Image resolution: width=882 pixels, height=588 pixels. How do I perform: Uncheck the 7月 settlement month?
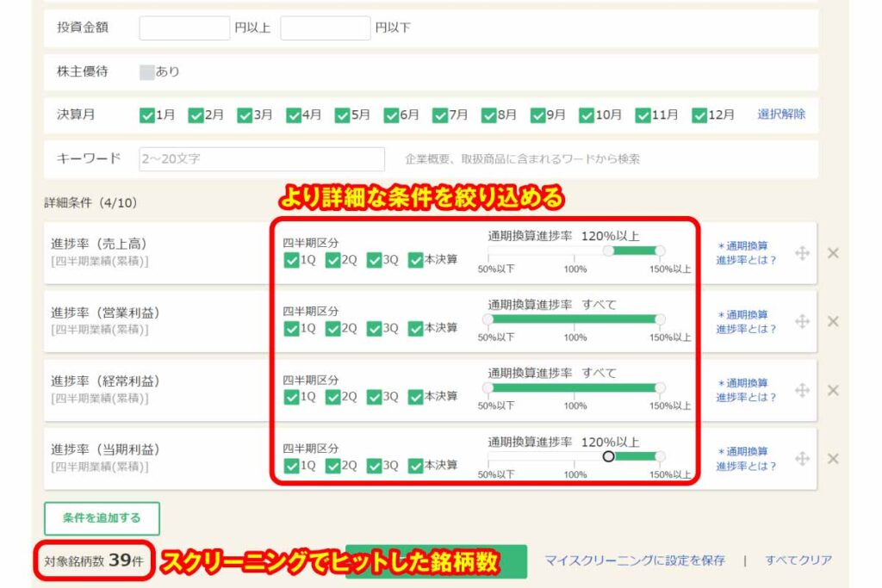click(x=440, y=115)
